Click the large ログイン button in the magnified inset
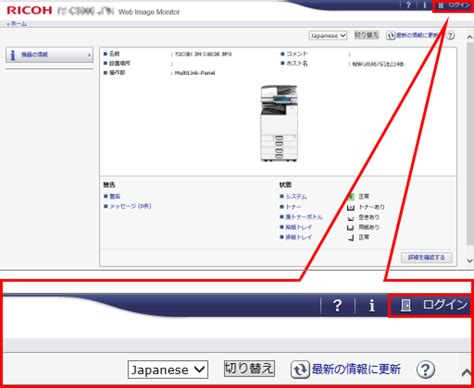Screen dimensions: 474x388 click(429, 305)
